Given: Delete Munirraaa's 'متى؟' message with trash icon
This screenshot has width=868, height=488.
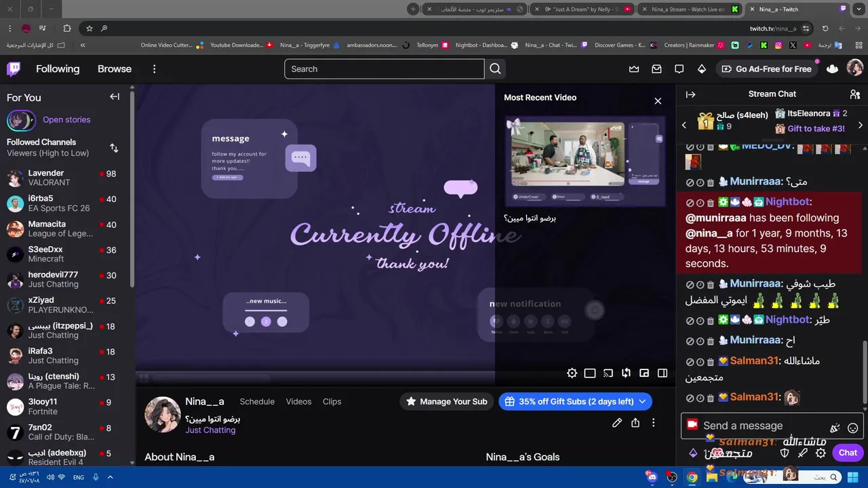Looking at the screenshot, I should [710, 182].
